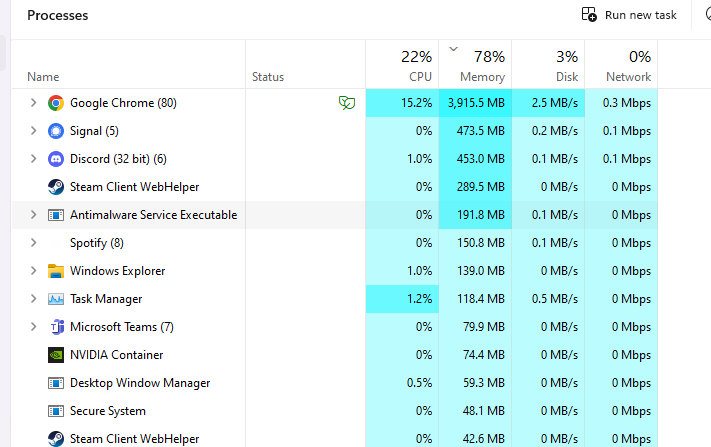711x447 pixels.
Task: Select the Google Chrome (80) process name
Action: (x=123, y=103)
